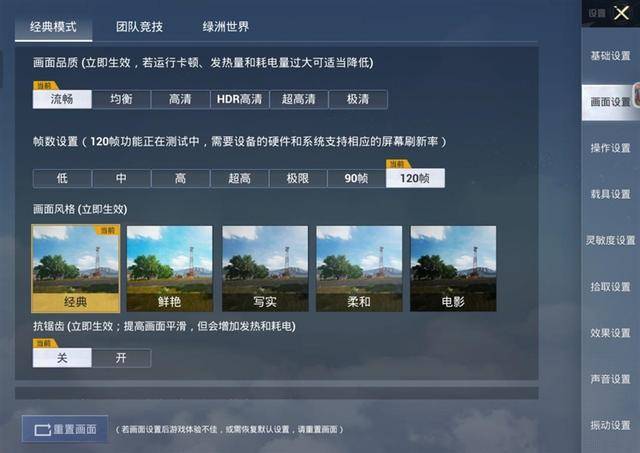Open 操作设置 sidebar entry
Image resolution: width=640 pixels, height=453 pixels.
point(611,148)
